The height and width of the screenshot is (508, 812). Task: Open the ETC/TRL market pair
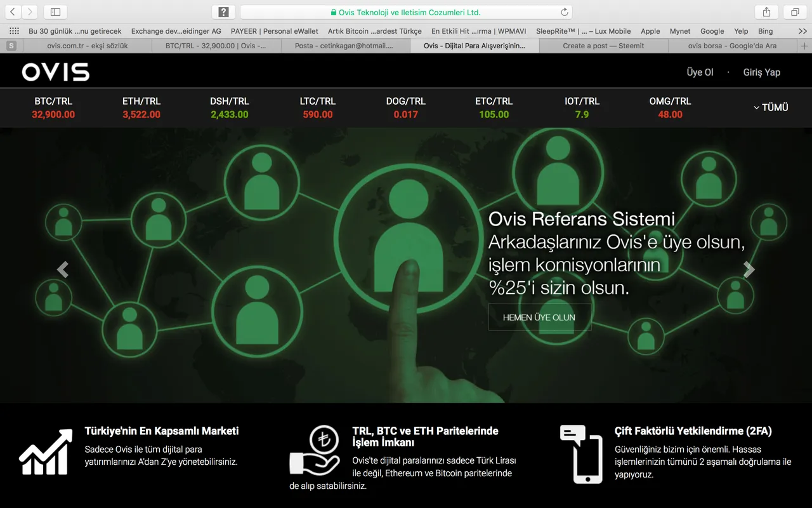[x=494, y=108]
